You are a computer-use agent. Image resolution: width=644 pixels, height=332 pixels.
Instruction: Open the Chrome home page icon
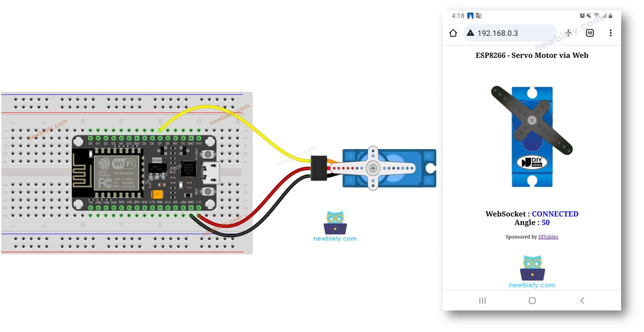(453, 33)
